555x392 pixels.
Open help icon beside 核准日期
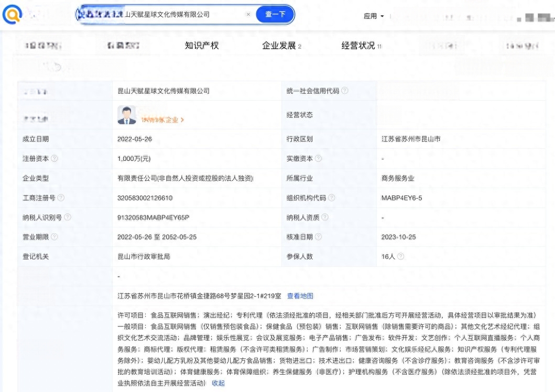[318, 237]
